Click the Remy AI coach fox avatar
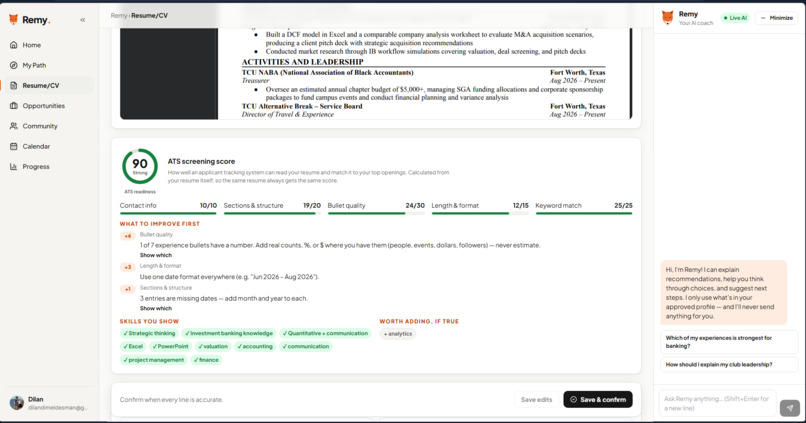Screen dimensions: 806x423 point(667,17)
